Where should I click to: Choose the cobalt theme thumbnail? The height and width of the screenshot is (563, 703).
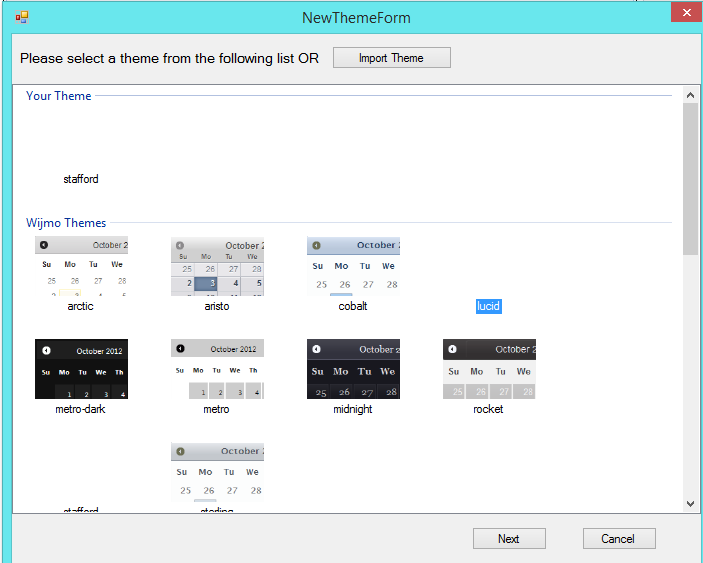353,266
